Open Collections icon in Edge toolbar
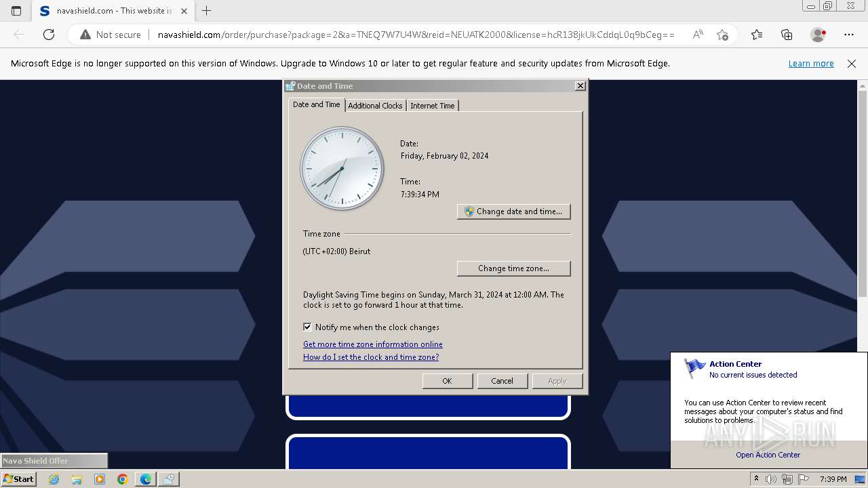This screenshot has width=868, height=488. coord(787,35)
